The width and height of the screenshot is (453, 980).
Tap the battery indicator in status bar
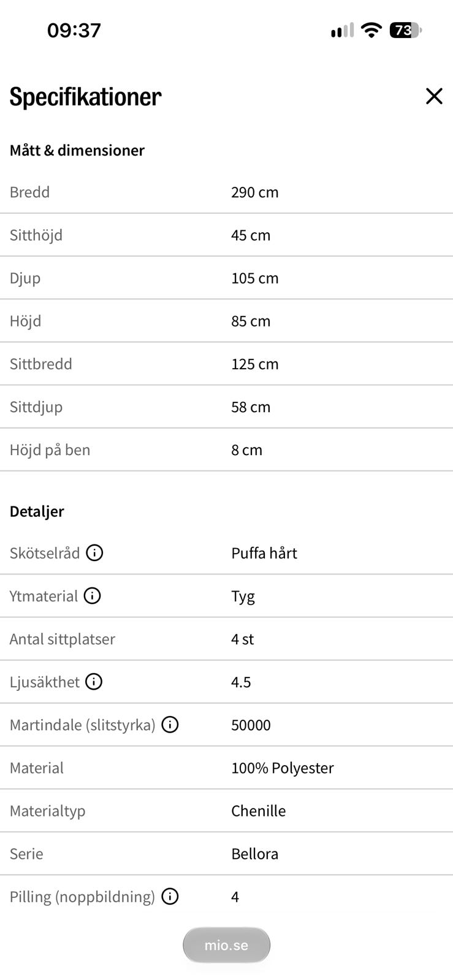click(x=406, y=30)
